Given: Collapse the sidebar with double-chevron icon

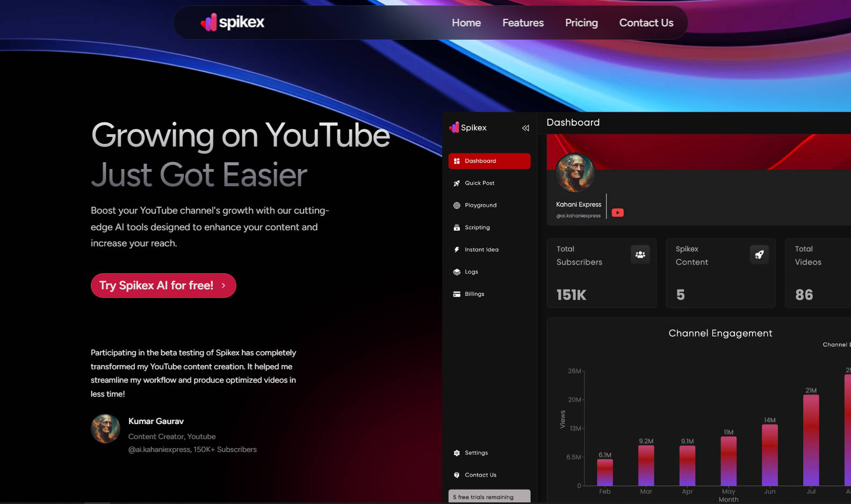Looking at the screenshot, I should [525, 128].
